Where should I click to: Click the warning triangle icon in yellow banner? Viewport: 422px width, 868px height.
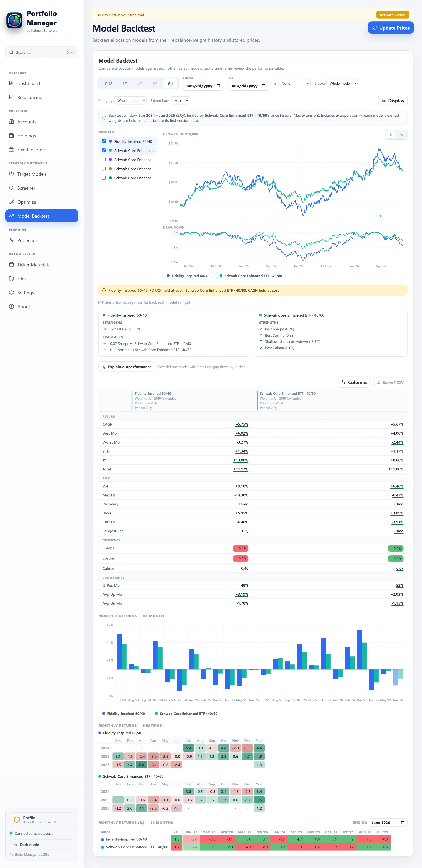click(x=104, y=290)
